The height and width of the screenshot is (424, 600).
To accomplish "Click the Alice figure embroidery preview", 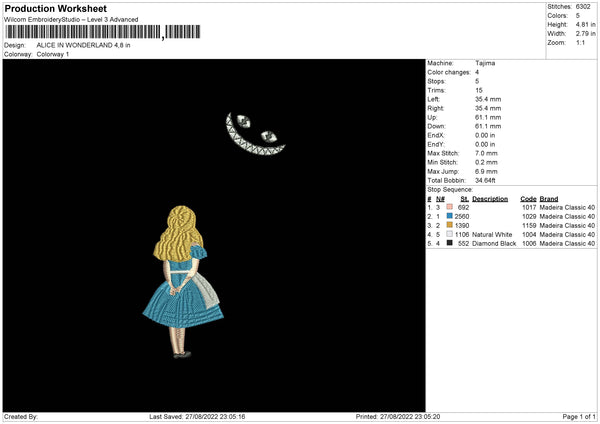I will (183, 282).
